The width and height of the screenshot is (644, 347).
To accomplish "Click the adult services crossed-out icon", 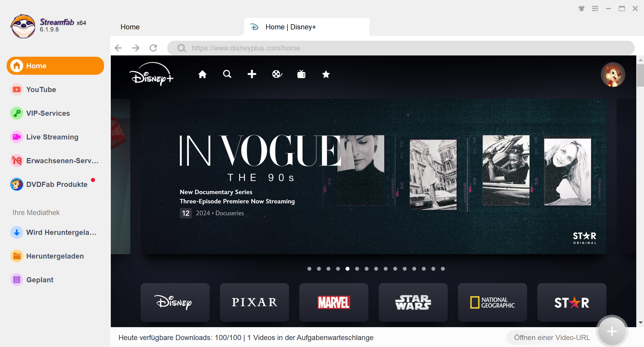I will coord(17,161).
